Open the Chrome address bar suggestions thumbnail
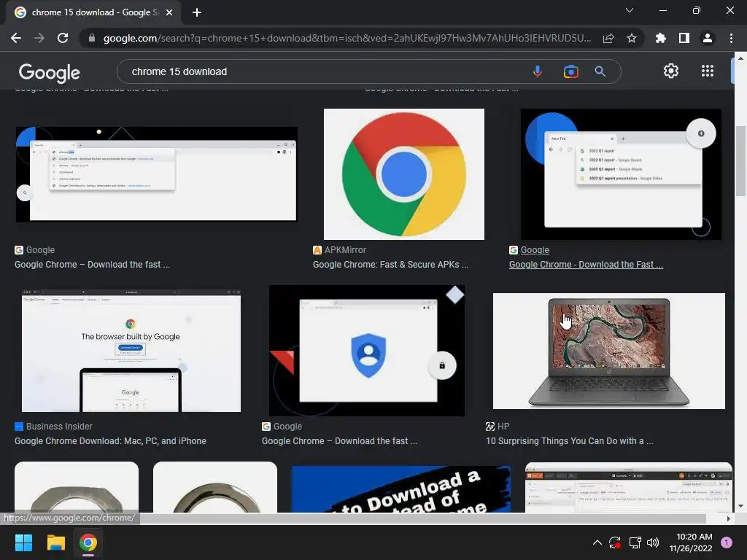The image size is (747, 560). point(157,174)
